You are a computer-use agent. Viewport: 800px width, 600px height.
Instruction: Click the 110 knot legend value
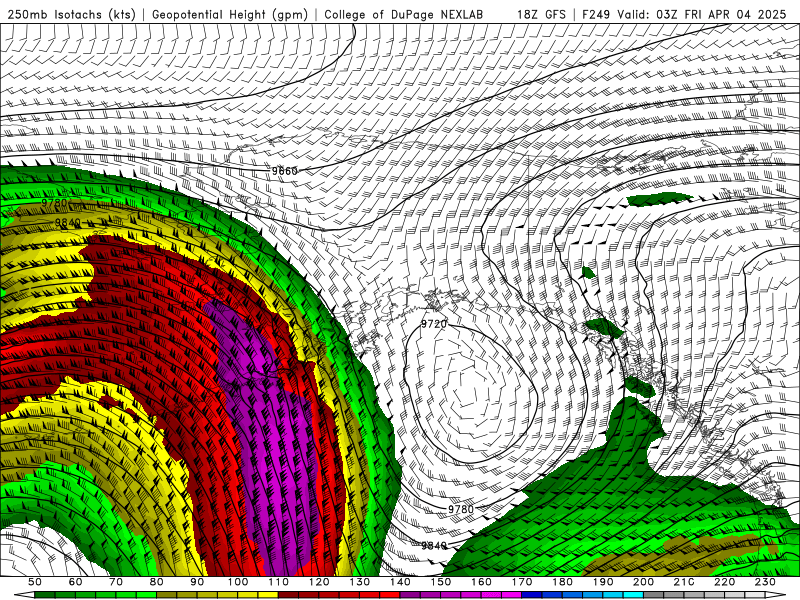click(279, 582)
